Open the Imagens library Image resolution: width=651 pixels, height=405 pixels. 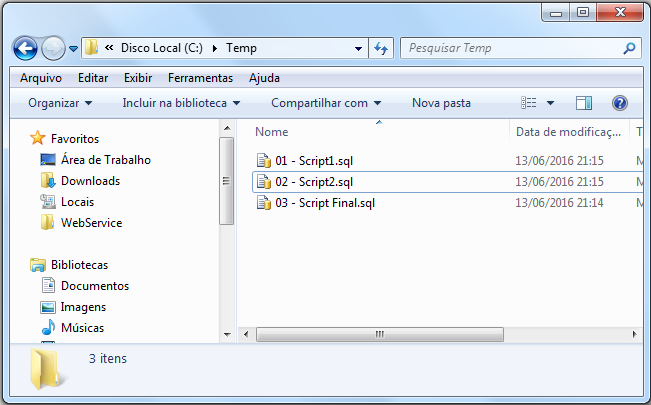(83, 307)
